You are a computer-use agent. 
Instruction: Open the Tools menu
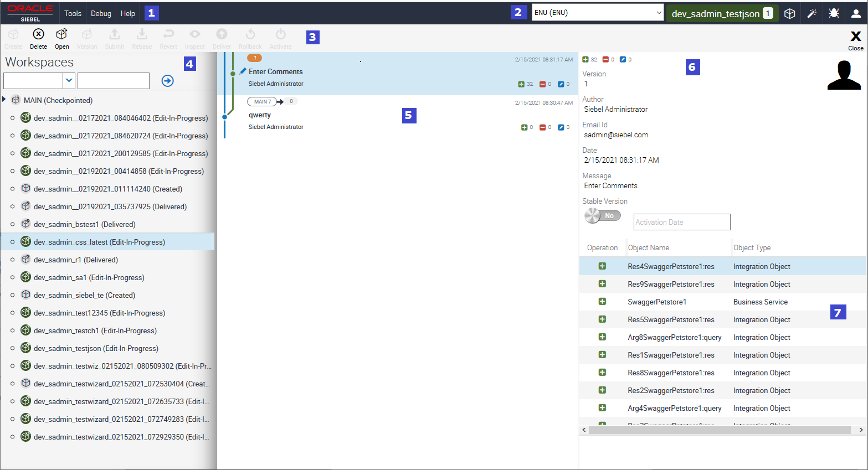point(73,13)
